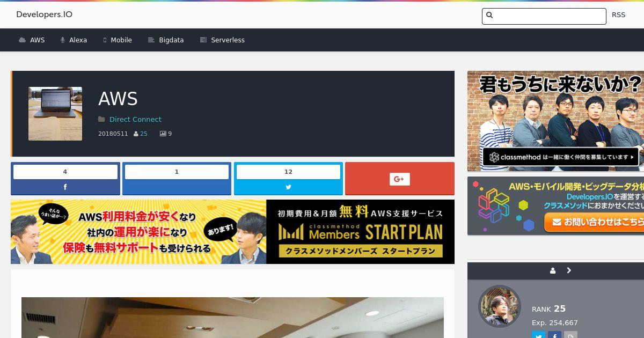Screen dimensions: 644x338
Task: Focus the site search input field
Action: [x=544, y=16]
